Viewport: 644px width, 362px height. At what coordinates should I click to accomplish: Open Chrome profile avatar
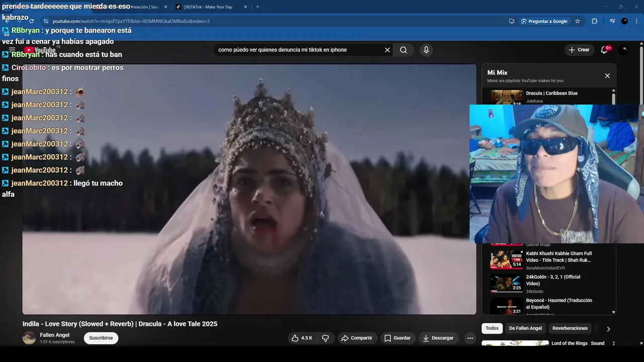[624, 21]
